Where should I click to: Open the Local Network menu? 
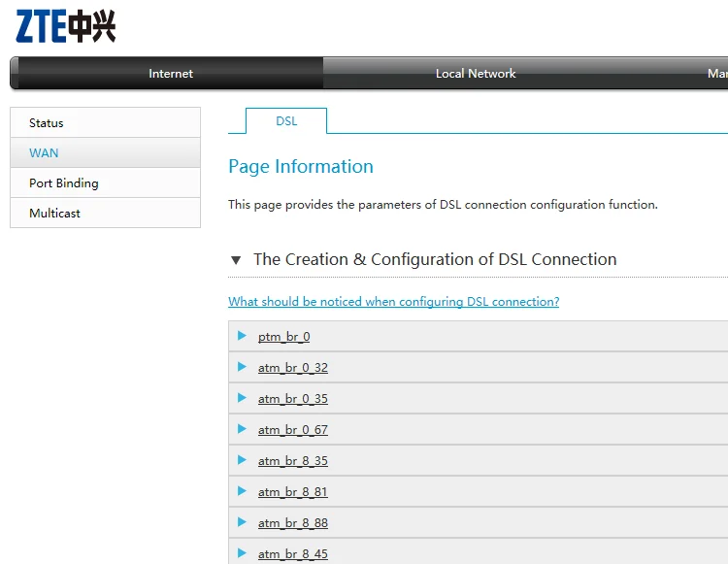[476, 74]
